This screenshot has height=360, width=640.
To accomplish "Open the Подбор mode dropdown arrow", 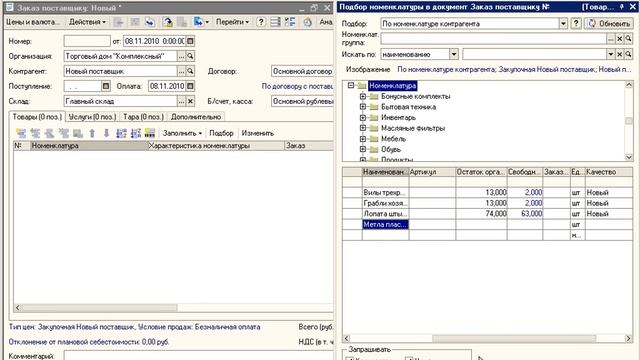I will [x=563, y=24].
